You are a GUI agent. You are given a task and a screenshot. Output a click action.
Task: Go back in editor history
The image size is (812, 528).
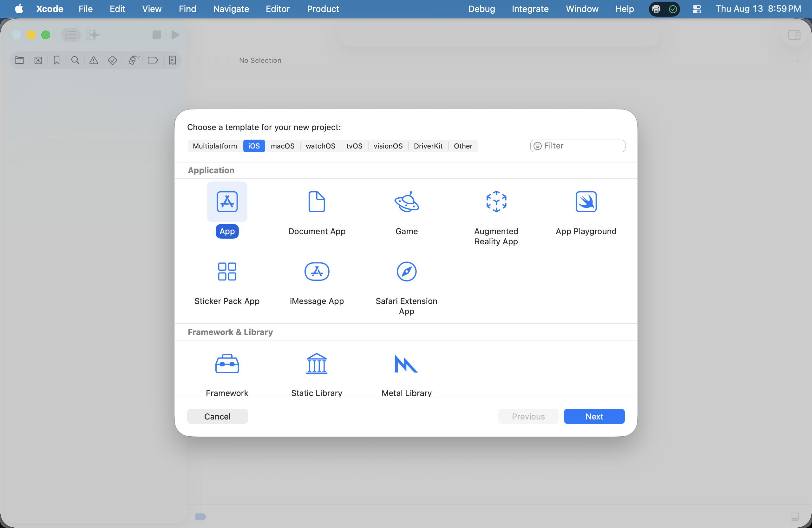click(x=217, y=60)
